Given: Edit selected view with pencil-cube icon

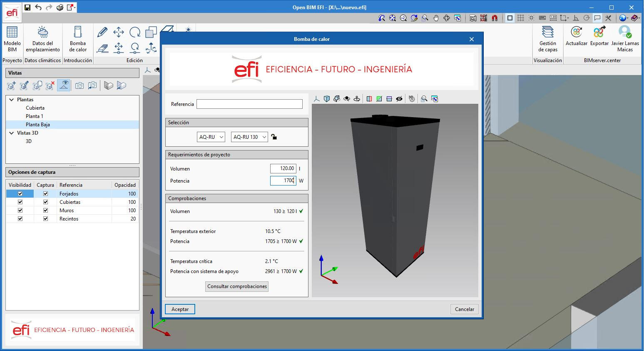Looking at the screenshot, I should [x=25, y=85].
